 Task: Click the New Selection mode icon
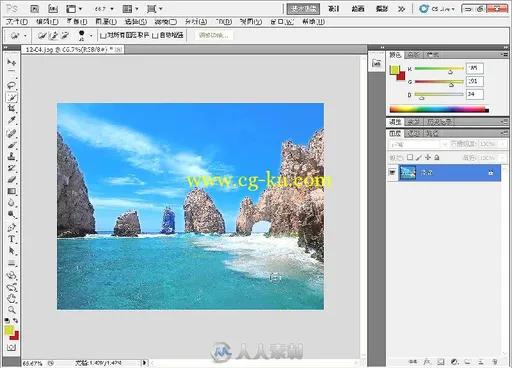pos(42,35)
